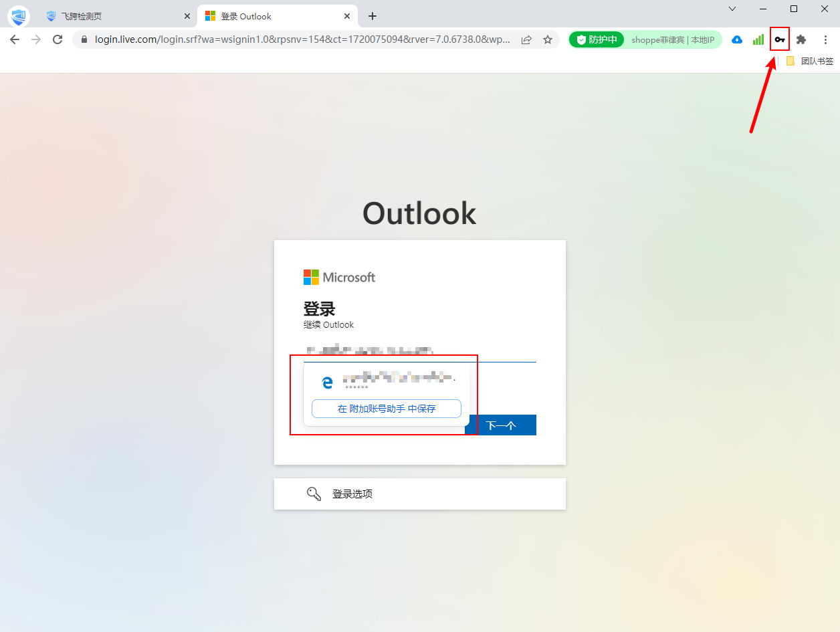The width and height of the screenshot is (840, 632).
Task: Click 在 附加账号助手 中保存 button
Action: 387,409
